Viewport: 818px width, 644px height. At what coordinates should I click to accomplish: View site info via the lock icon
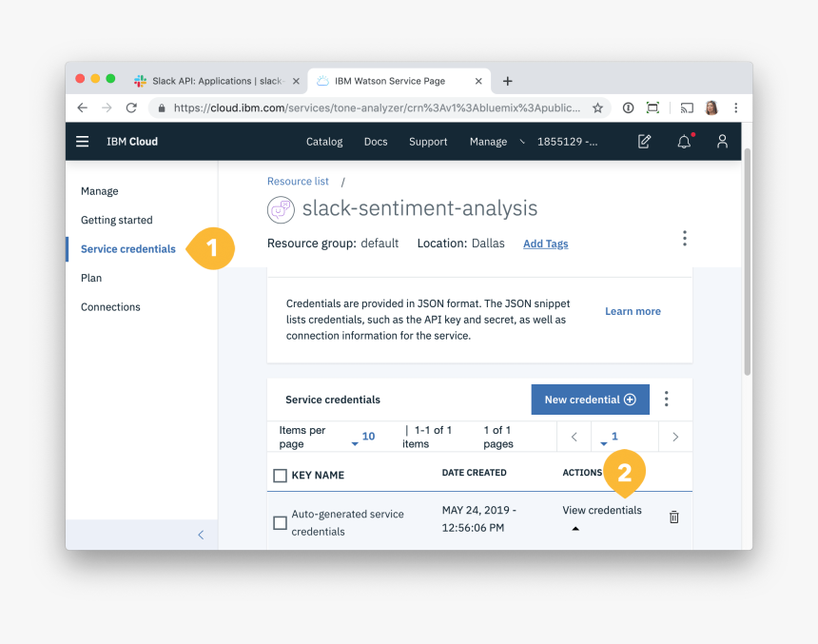pyautogui.click(x=162, y=108)
